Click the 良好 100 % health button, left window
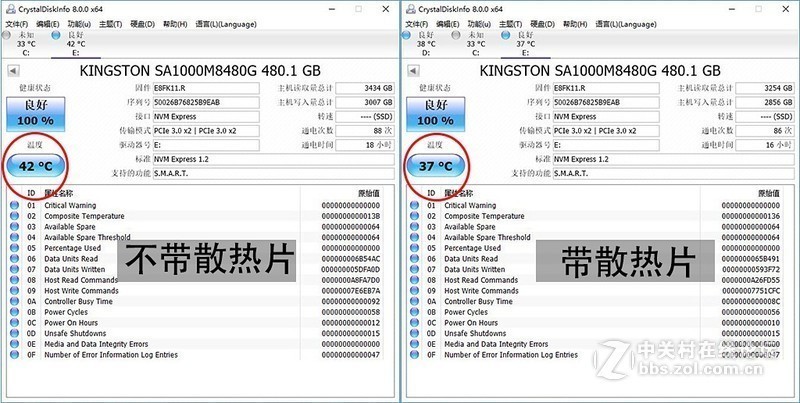800x403 pixels. [x=36, y=114]
